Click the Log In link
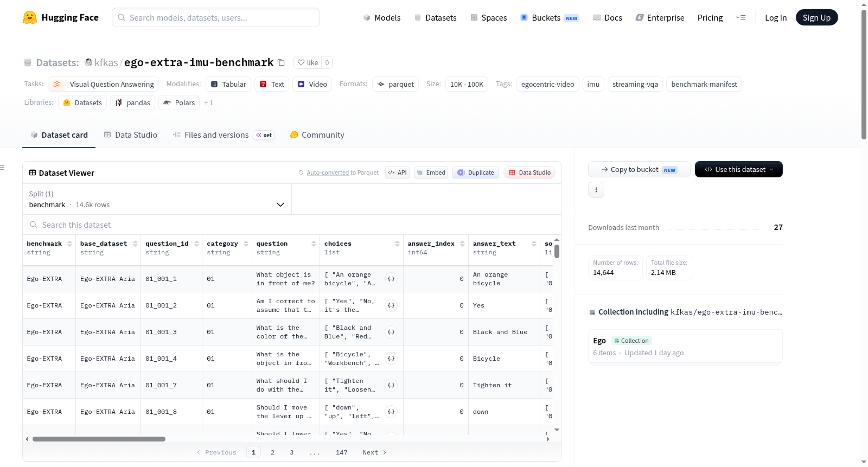 pos(776,17)
